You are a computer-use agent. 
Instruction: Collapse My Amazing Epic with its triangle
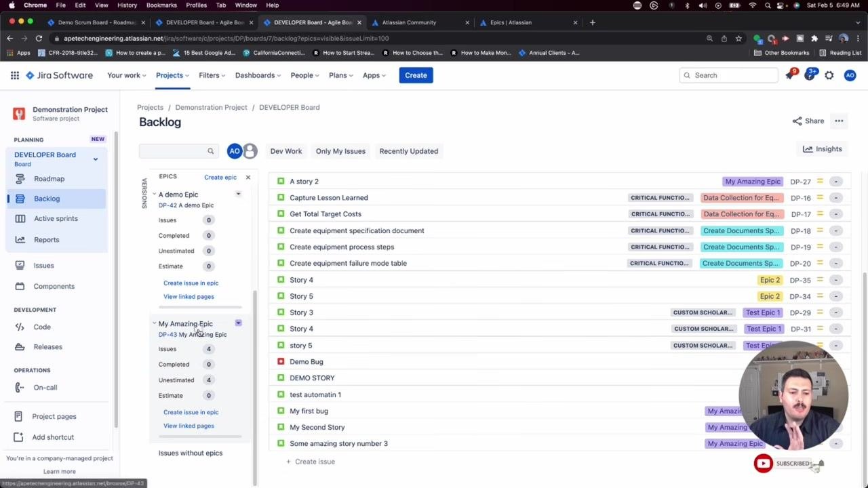pos(154,324)
